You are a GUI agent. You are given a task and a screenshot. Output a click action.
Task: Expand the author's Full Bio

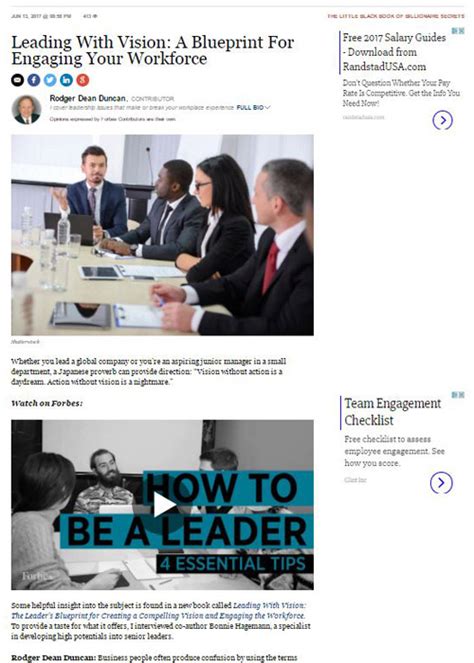tap(253, 108)
